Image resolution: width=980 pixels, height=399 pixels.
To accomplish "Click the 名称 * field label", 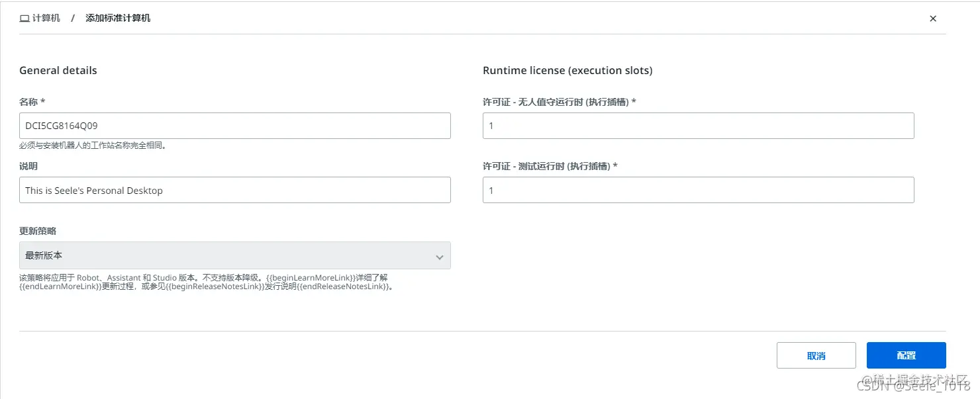I will (x=32, y=102).
